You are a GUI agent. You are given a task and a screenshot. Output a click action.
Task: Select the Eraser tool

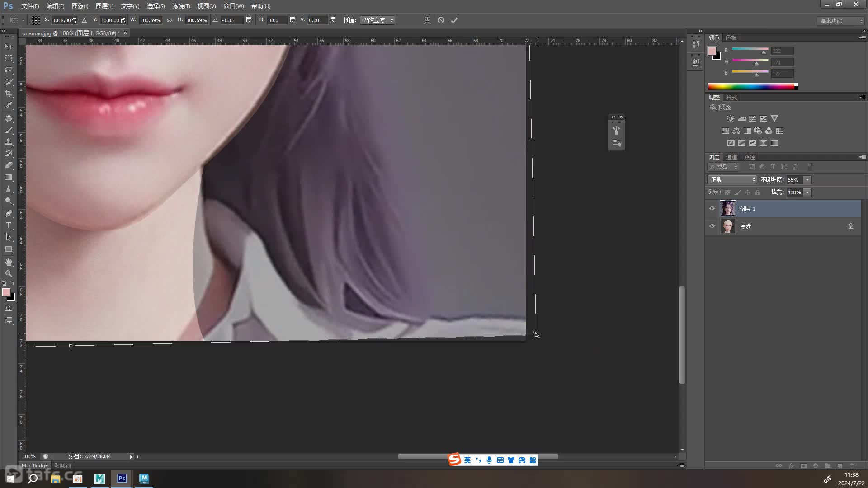pos(9,165)
